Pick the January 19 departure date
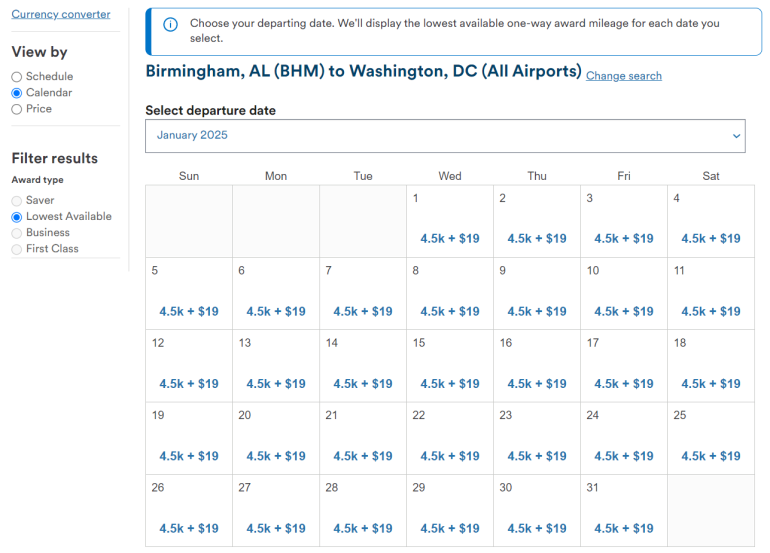770x553 pixels. (189, 439)
